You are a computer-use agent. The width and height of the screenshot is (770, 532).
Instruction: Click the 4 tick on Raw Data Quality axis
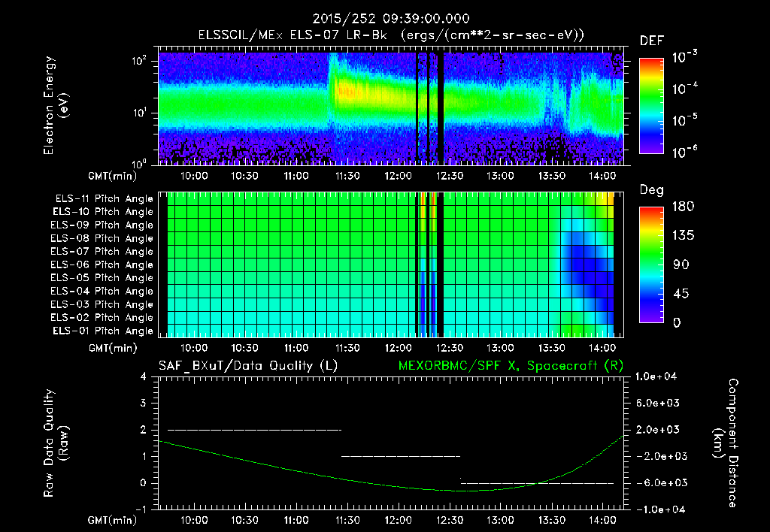click(x=144, y=377)
